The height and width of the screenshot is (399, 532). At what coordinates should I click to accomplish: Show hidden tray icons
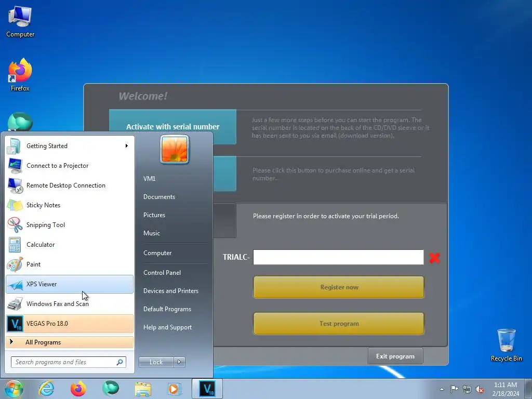(x=442, y=389)
